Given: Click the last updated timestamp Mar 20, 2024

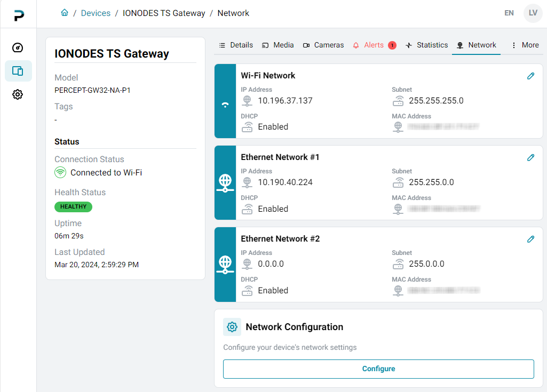Looking at the screenshot, I should pyautogui.click(x=97, y=265).
